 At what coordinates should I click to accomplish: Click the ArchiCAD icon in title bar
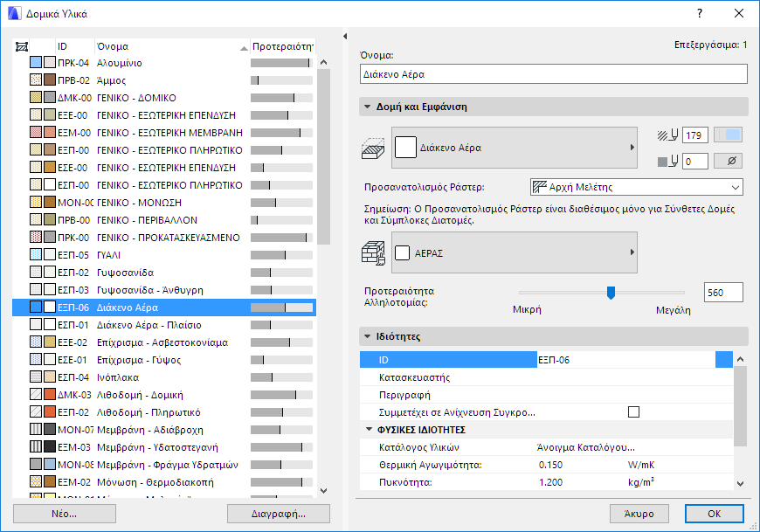15,14
